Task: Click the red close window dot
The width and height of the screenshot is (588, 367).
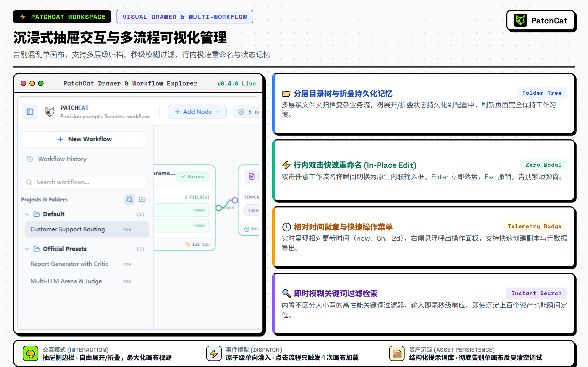Action: pyautogui.click(x=23, y=83)
